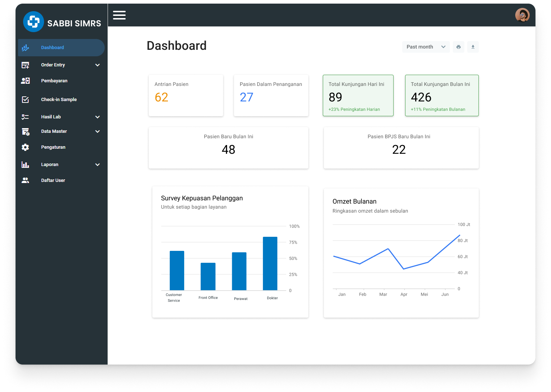Image resolution: width=551 pixels, height=392 pixels.
Task: Expand the Laporan submenu chevron
Action: tap(97, 165)
